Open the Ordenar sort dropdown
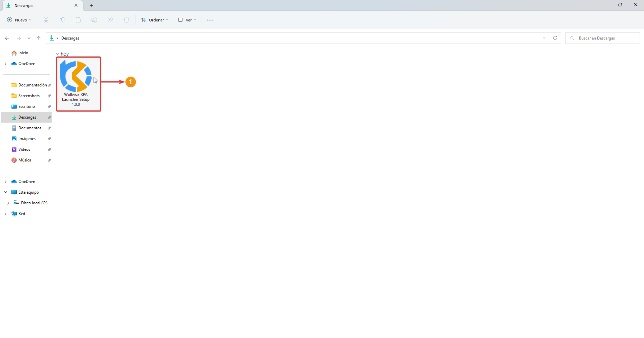Viewport: 644px width, 338px height. click(155, 20)
